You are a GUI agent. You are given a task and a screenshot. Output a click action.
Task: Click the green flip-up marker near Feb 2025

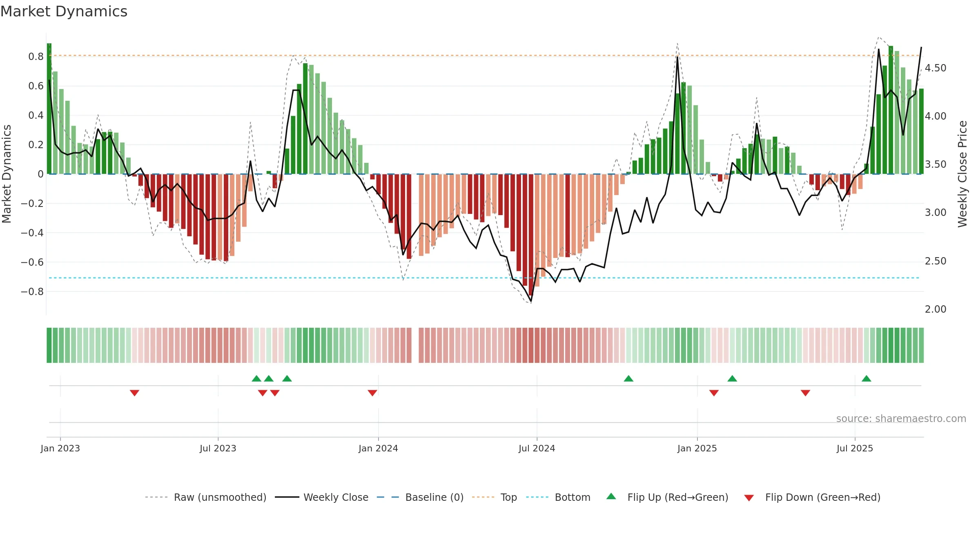click(x=732, y=378)
